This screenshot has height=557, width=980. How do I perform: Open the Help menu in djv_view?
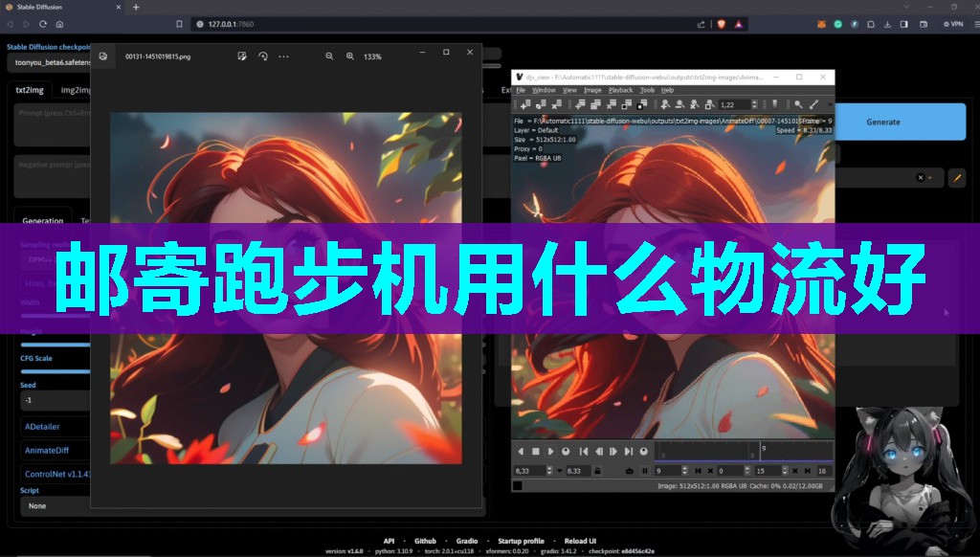point(667,90)
